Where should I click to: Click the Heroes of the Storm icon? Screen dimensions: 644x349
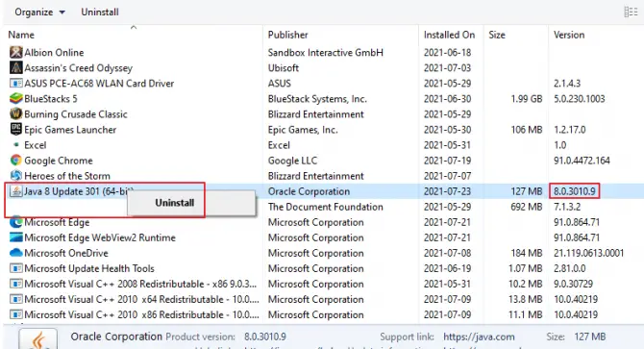tap(15, 176)
